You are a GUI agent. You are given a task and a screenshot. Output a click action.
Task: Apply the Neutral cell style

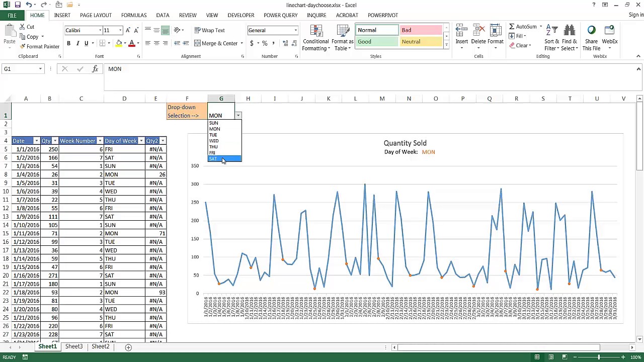[x=421, y=42]
